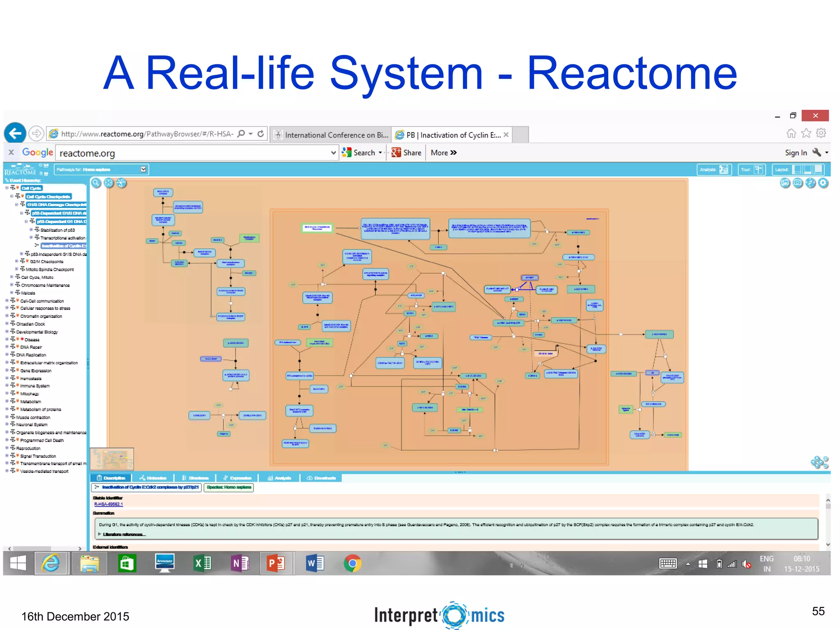840x630 pixels.
Task: Expand Literature references disclosure triangle
Action: [99, 534]
